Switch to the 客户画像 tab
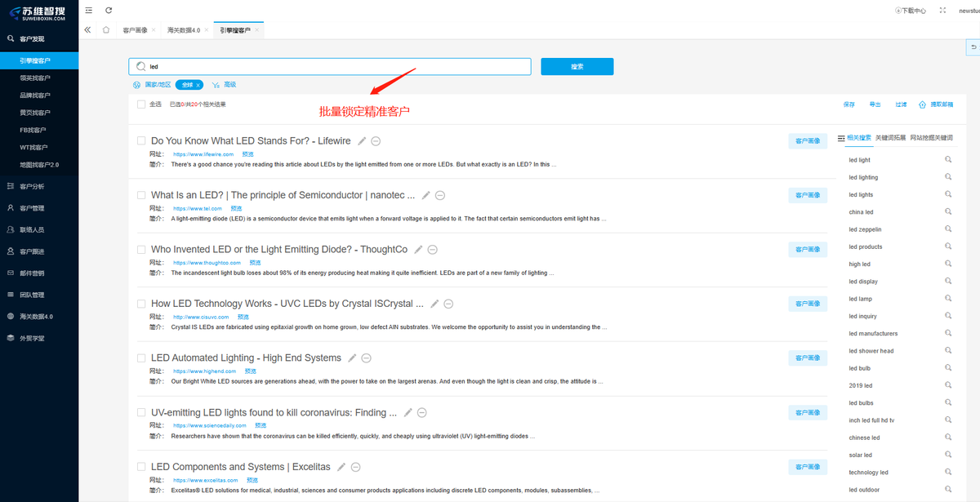 (135, 30)
